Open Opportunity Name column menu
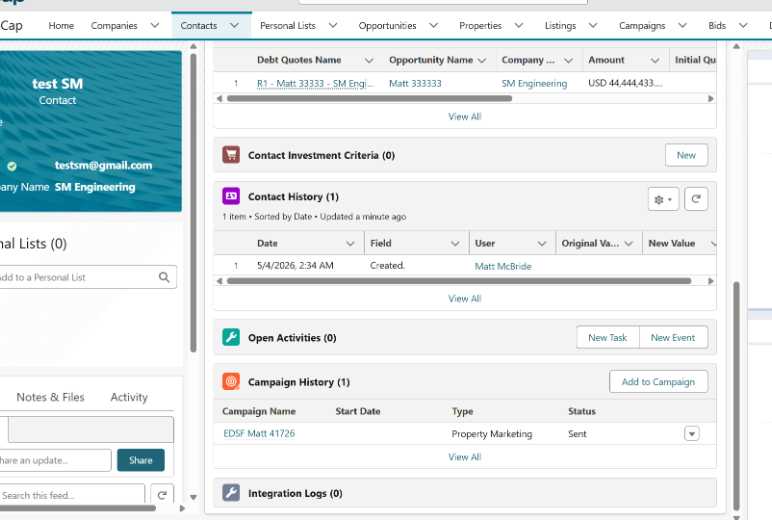The width and height of the screenshot is (772, 520). pyautogui.click(x=482, y=61)
